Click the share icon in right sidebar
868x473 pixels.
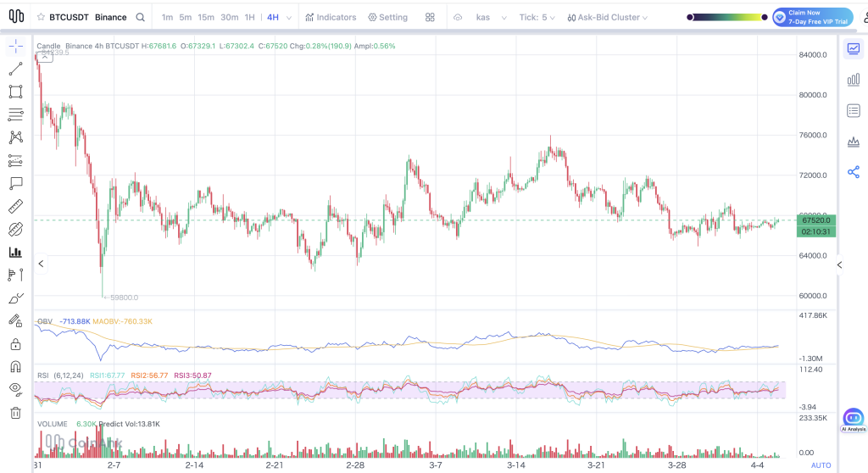point(853,172)
